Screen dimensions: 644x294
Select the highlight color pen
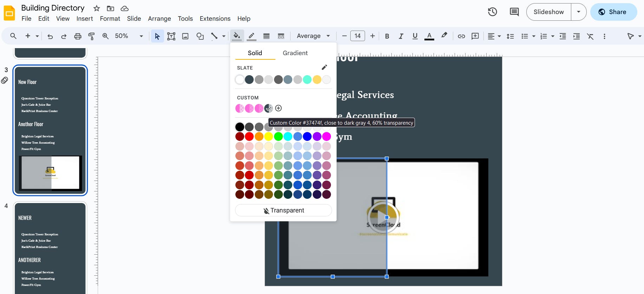click(444, 35)
